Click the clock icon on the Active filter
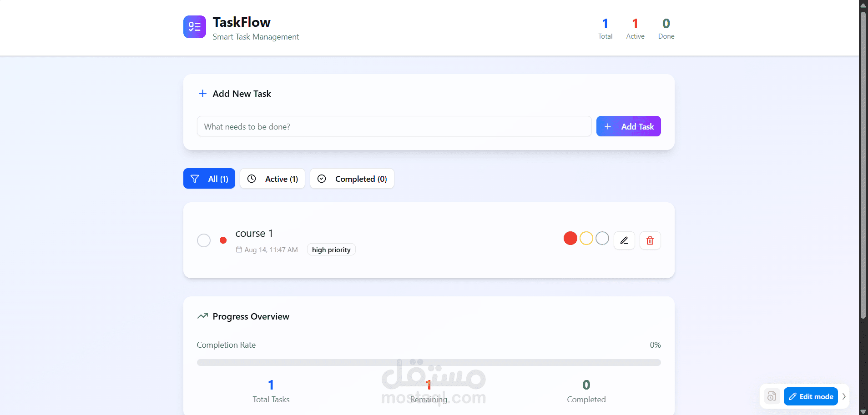868x415 pixels. pos(252,178)
